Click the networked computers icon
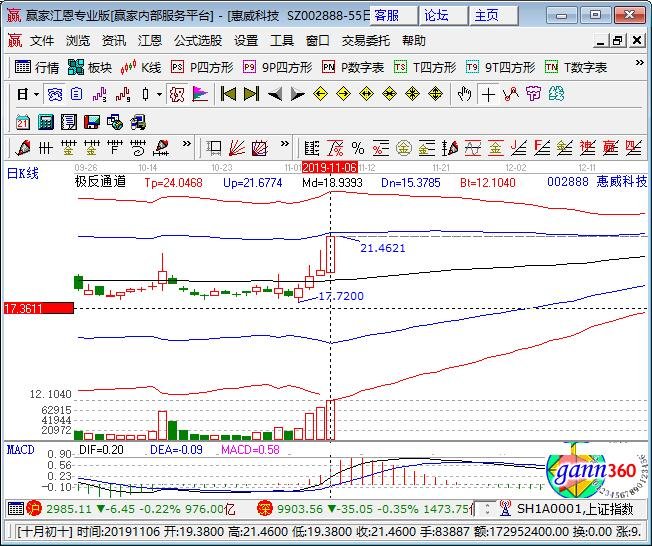The width and height of the screenshot is (652, 546). click(138, 122)
